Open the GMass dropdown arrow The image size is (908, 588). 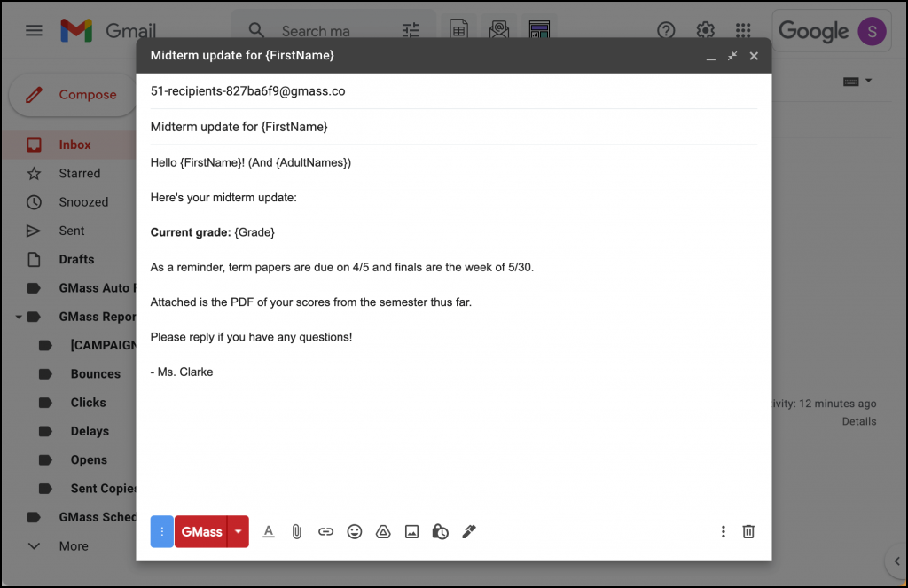click(238, 531)
